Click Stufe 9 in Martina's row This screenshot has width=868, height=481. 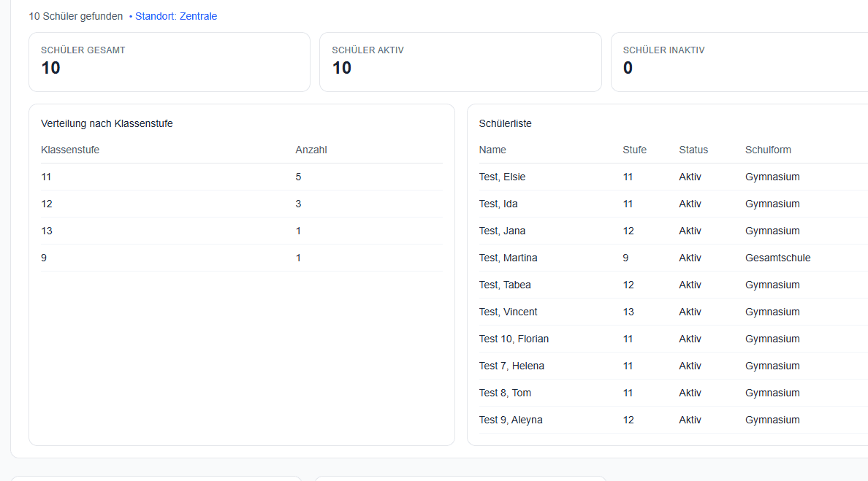[625, 258]
